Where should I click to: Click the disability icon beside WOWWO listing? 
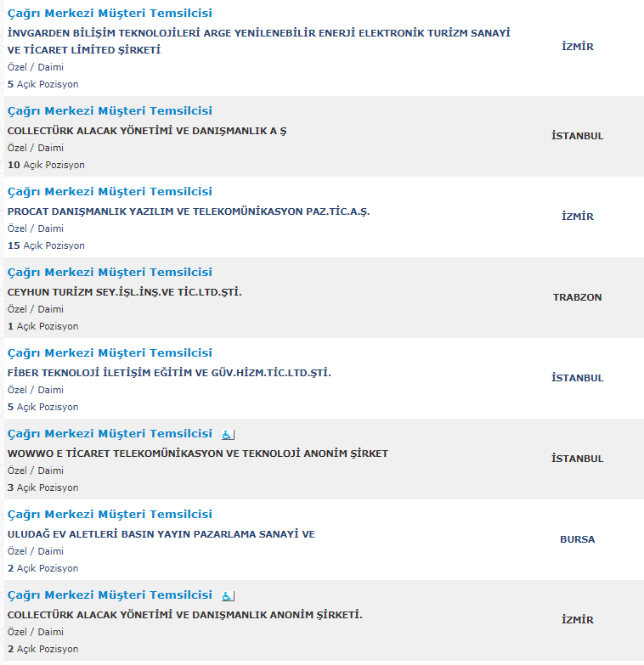tap(229, 434)
